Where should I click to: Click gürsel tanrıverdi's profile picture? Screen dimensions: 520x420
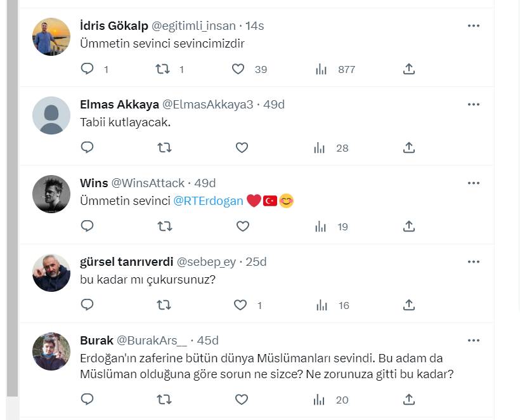click(x=51, y=273)
